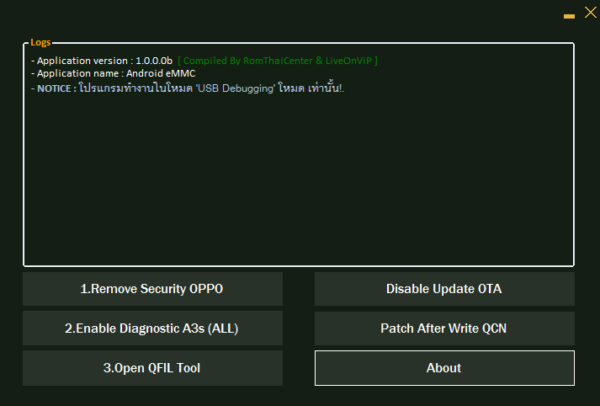Image resolution: width=600 pixels, height=406 pixels.
Task: Click the green 'Compiled By' text
Action: pos(212,60)
